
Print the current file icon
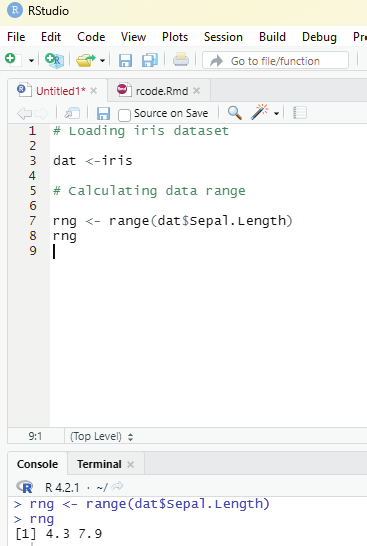click(x=181, y=60)
